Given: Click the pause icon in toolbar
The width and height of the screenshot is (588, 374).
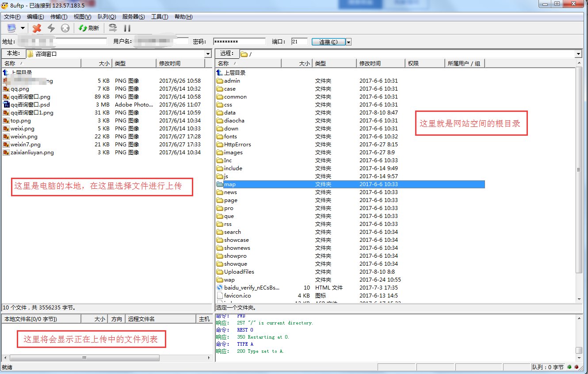Looking at the screenshot, I should tap(127, 28).
